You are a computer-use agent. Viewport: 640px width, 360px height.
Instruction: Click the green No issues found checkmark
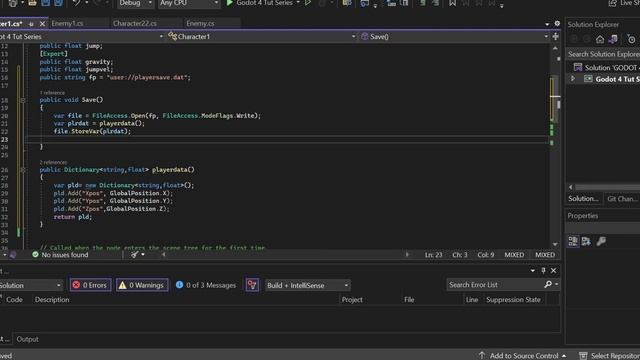(x=36, y=255)
